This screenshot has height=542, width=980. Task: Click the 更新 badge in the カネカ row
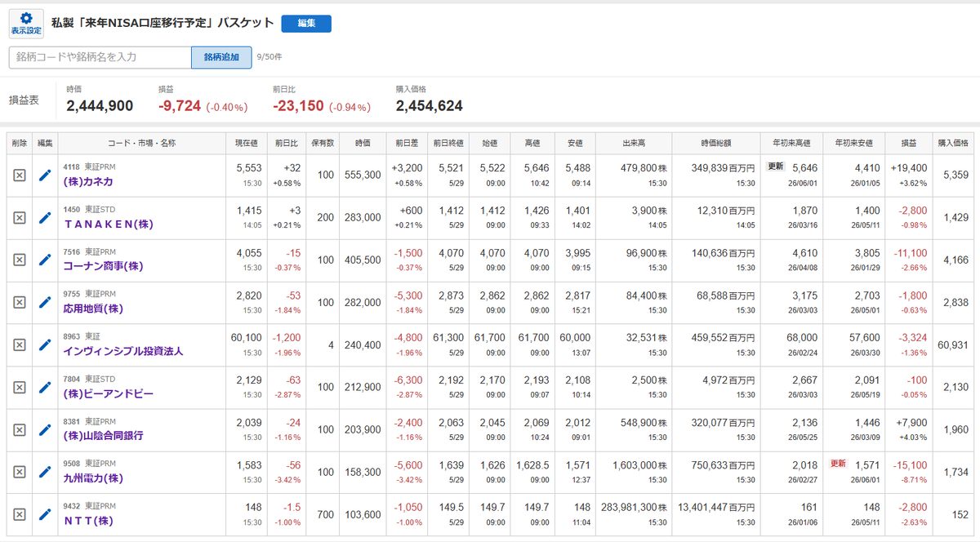click(x=775, y=166)
